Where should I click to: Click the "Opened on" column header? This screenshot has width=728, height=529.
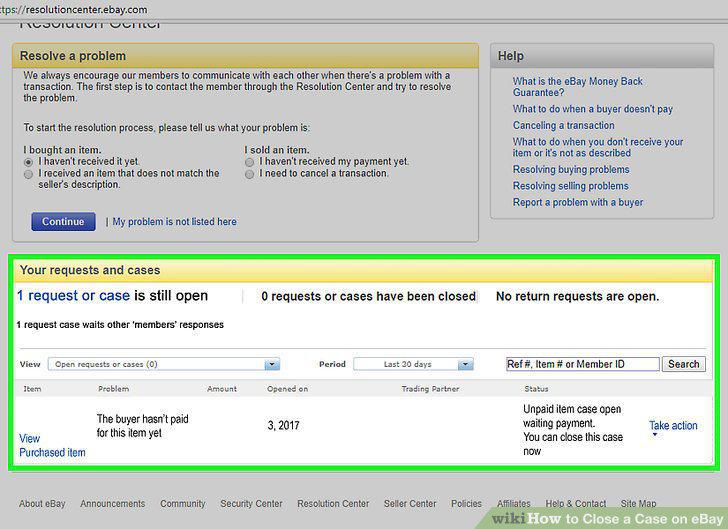click(x=287, y=389)
